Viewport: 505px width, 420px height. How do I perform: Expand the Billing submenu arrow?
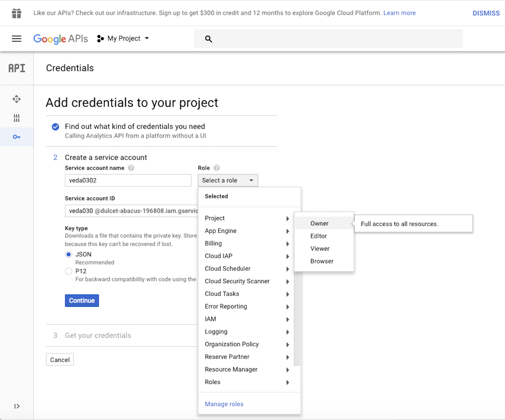click(x=288, y=244)
